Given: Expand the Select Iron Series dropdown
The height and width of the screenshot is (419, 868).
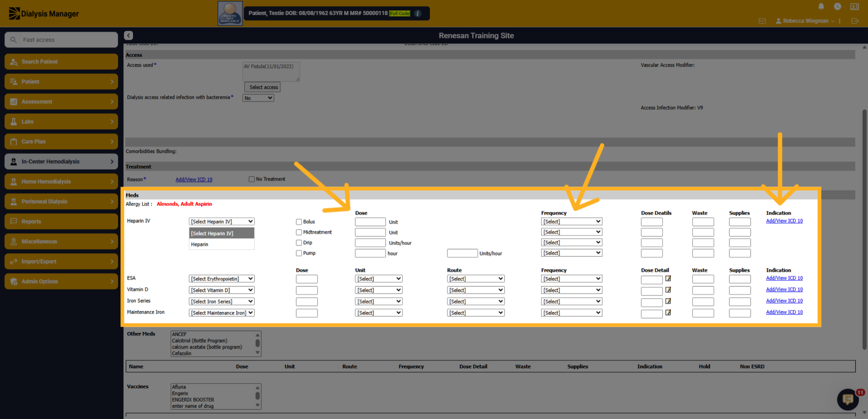Looking at the screenshot, I should coord(221,302).
